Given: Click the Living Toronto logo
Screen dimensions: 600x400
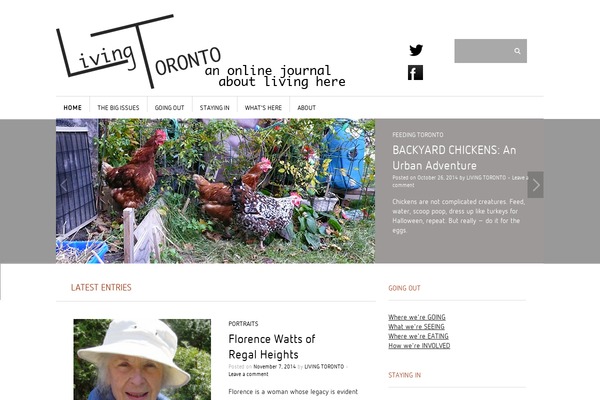Looking at the screenshot, I should [201, 52].
